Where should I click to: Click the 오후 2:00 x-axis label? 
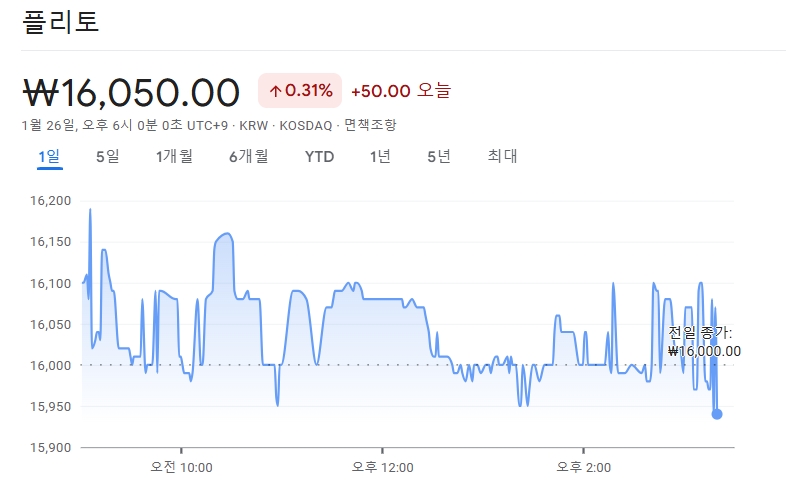coord(583,467)
